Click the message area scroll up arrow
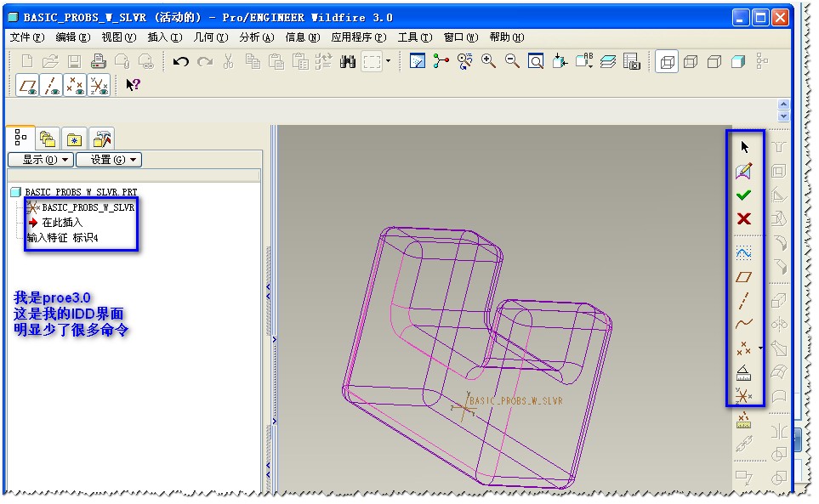Image resolution: width=819 pixels, height=504 pixels. (783, 105)
